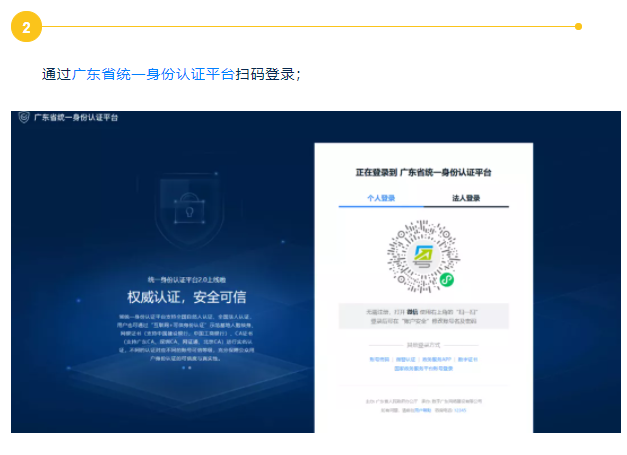Switch to the 个人登录 tab
The width and height of the screenshot is (627, 455).
pos(381,198)
